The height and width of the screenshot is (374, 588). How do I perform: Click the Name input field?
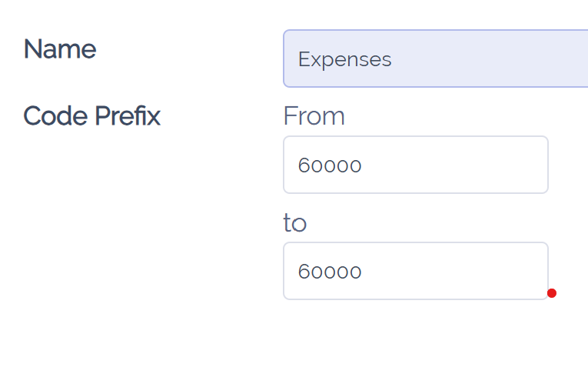(x=435, y=58)
